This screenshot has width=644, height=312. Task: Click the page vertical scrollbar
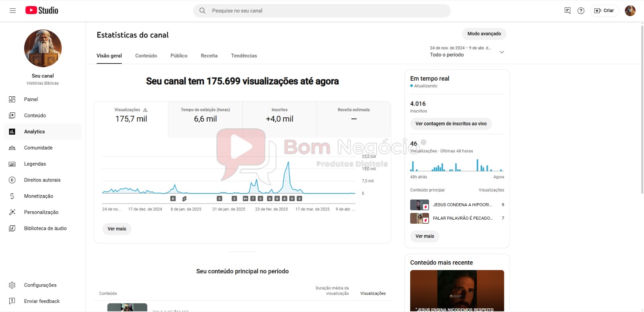tap(642, 109)
